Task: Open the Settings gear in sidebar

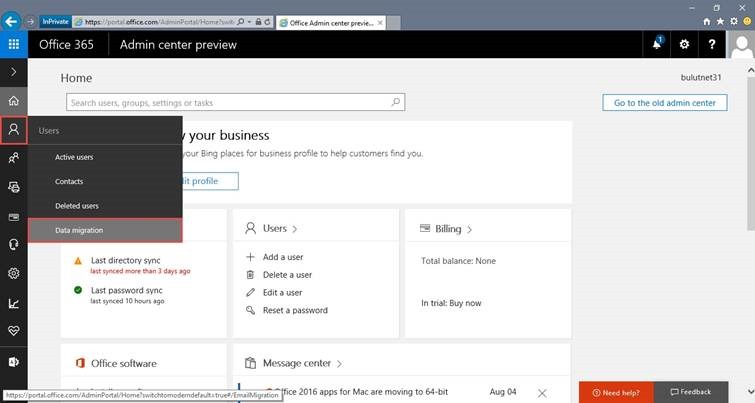Action: 13,273
